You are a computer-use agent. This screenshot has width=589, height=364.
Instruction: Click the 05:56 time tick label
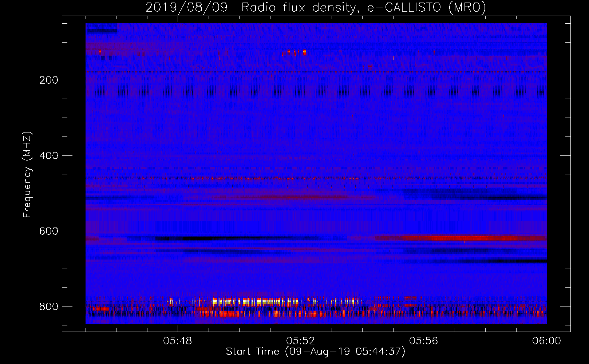pyautogui.click(x=424, y=341)
